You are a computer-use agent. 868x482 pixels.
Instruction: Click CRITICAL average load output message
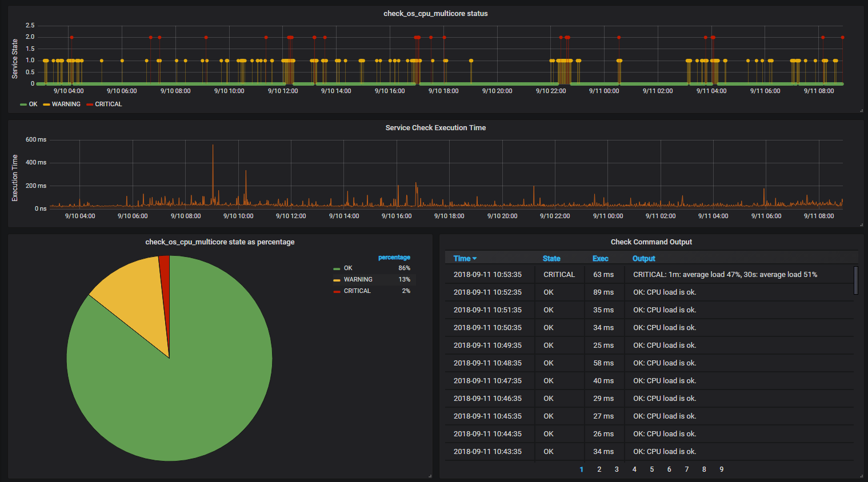click(x=725, y=274)
